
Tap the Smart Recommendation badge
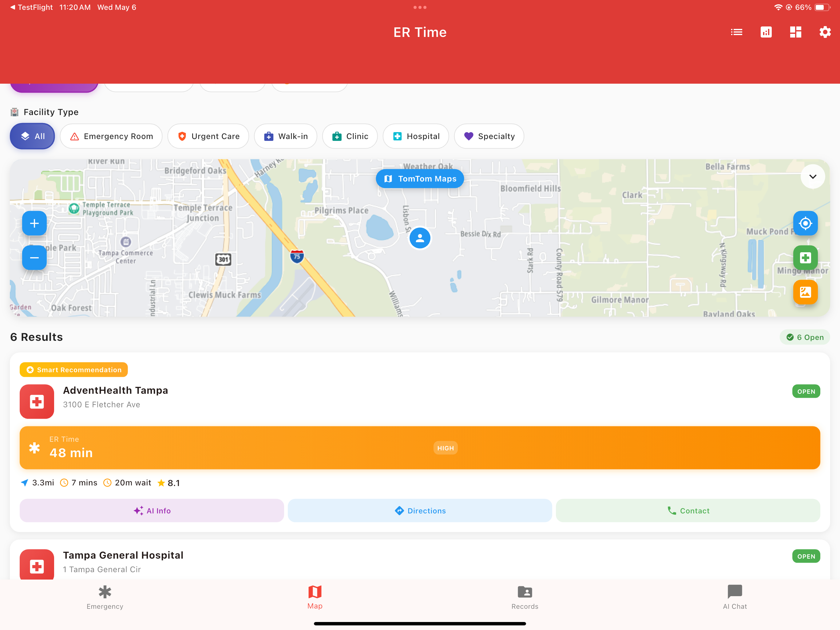[74, 370]
